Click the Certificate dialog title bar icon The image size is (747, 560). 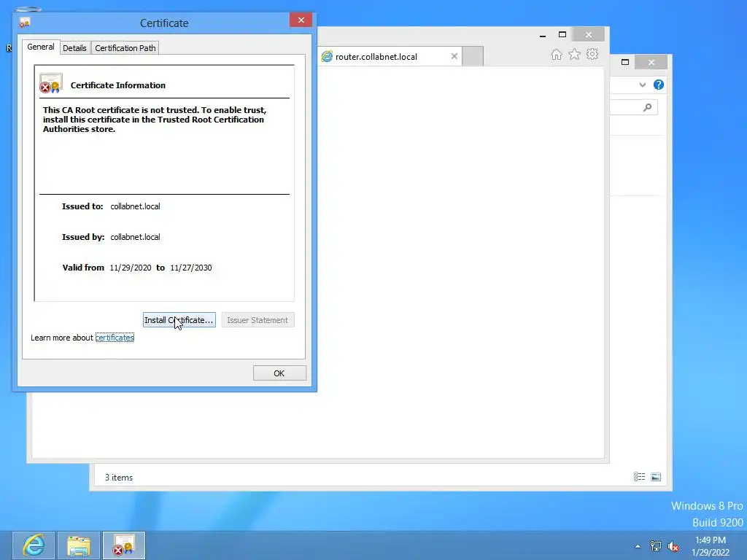pyautogui.click(x=24, y=23)
